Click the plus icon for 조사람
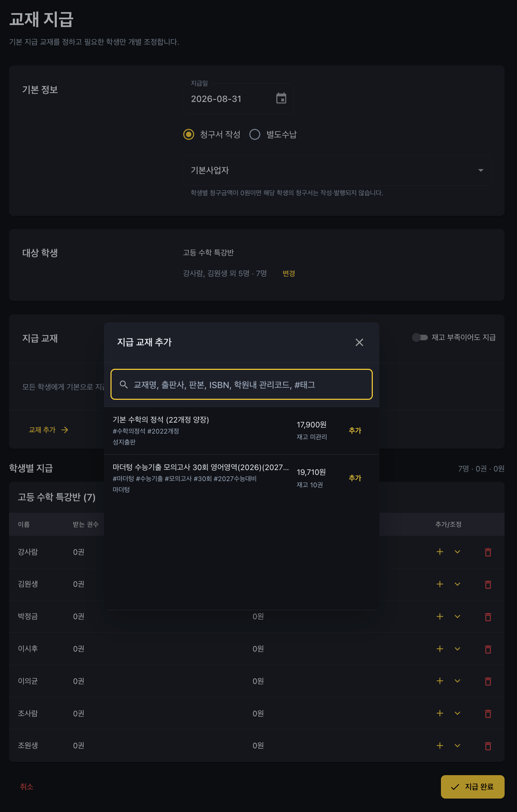517x812 pixels. [x=440, y=713]
